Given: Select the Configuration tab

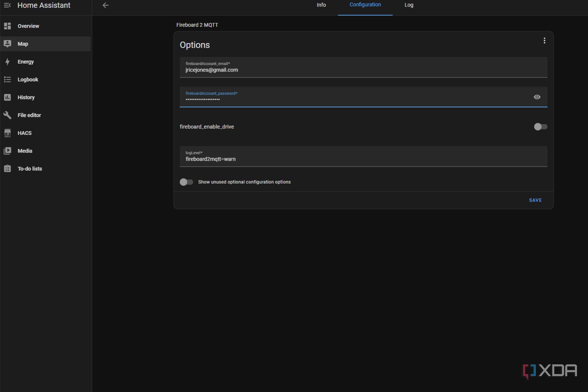Looking at the screenshot, I should point(365,5).
